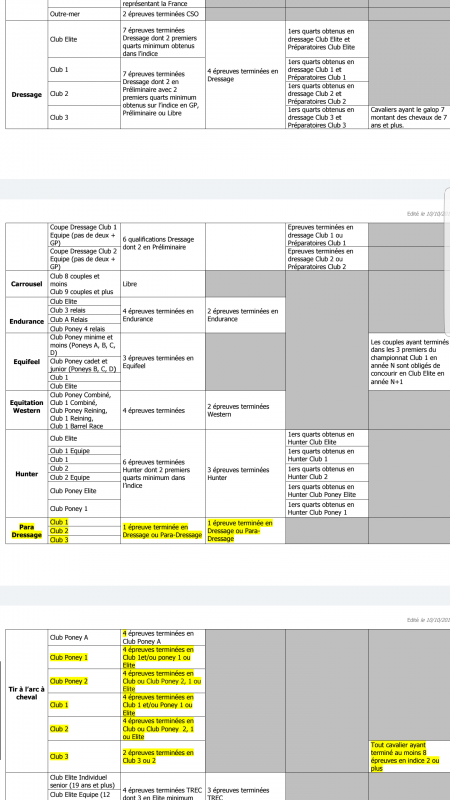Select the 'Outre-mer' table cell
Image resolution: width=450 pixels, height=800 pixels.
click(x=84, y=14)
